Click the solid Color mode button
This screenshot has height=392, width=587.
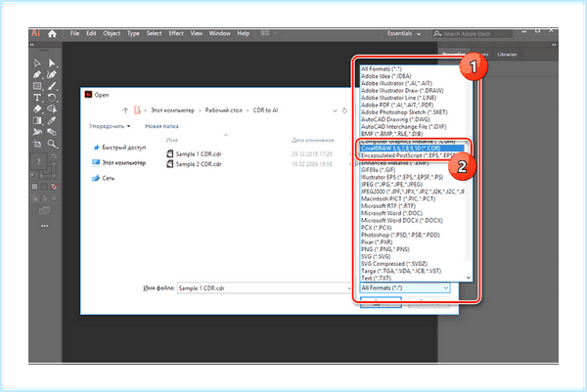coord(35,187)
